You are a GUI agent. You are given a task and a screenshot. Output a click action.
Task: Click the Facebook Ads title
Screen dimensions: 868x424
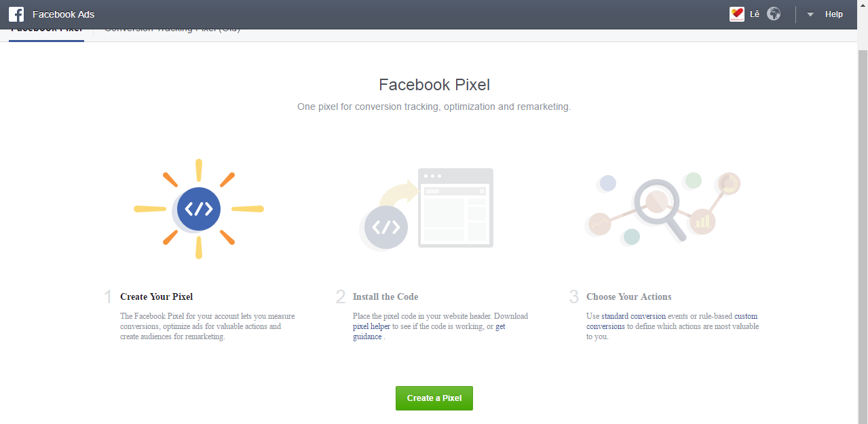pos(63,14)
